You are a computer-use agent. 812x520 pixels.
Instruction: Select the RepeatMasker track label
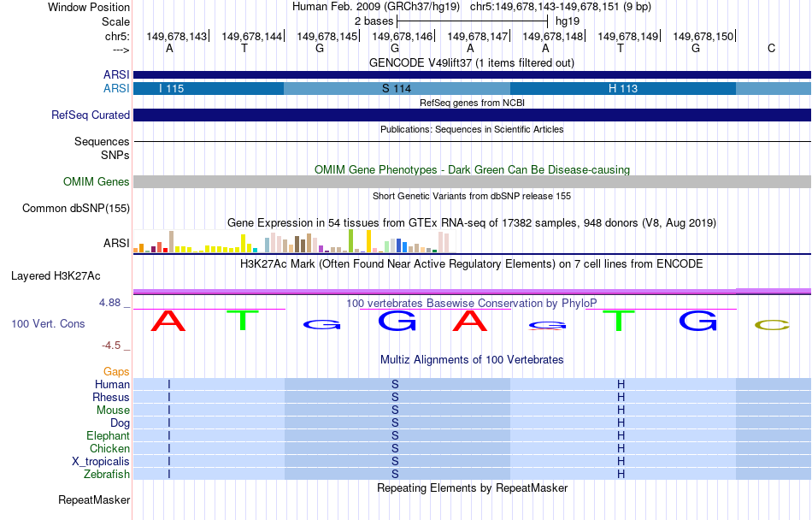(94, 499)
